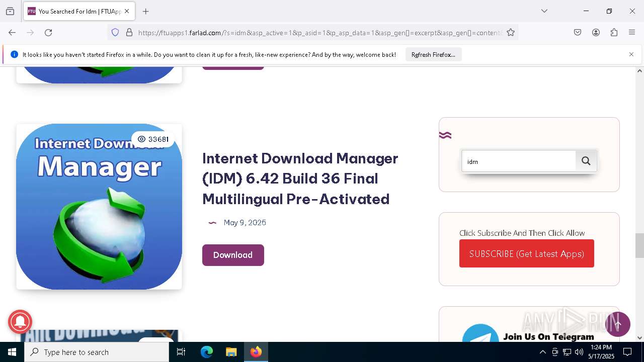Reload the current page
The image size is (644, 362).
click(48, 33)
